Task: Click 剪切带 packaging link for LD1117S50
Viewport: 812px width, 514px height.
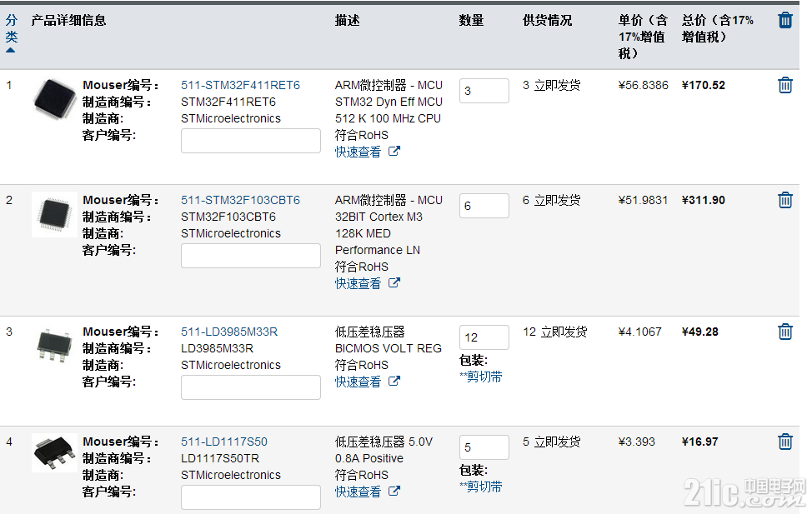Action: tap(480, 487)
